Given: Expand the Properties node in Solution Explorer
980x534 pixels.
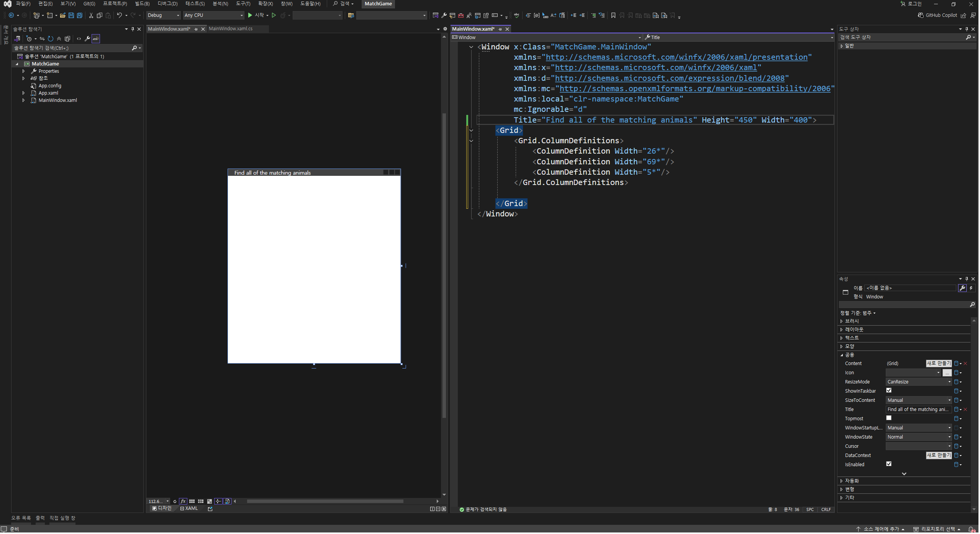Looking at the screenshot, I should (23, 71).
